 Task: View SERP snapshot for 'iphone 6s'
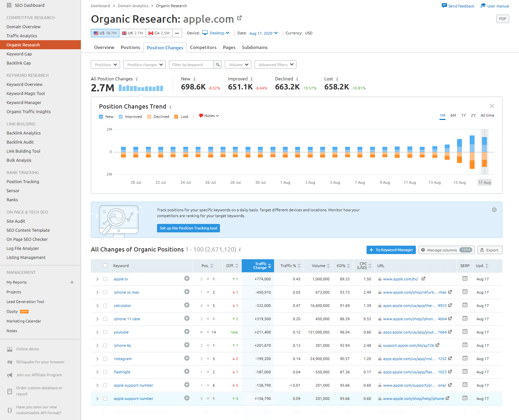(x=465, y=345)
